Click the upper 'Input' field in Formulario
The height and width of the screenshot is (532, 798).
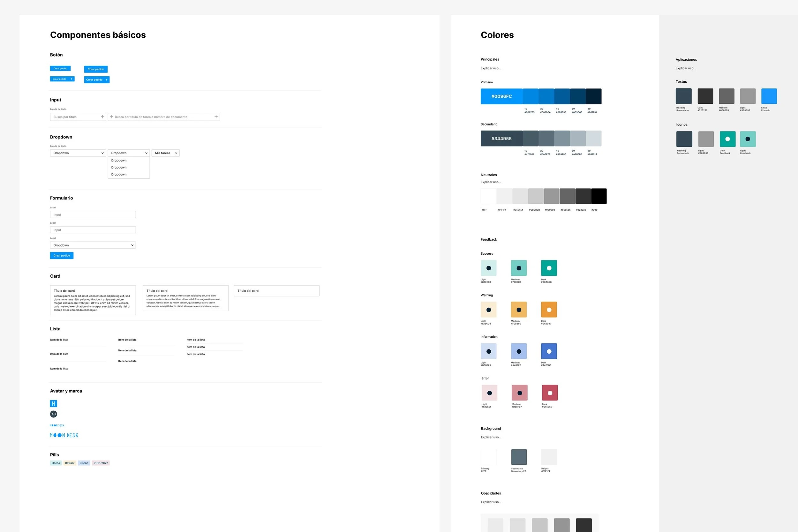click(93, 214)
